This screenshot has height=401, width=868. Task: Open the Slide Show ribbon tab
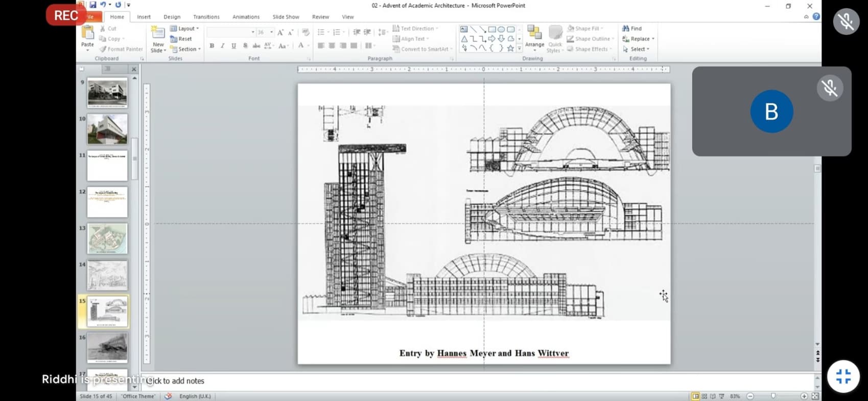[x=286, y=17]
